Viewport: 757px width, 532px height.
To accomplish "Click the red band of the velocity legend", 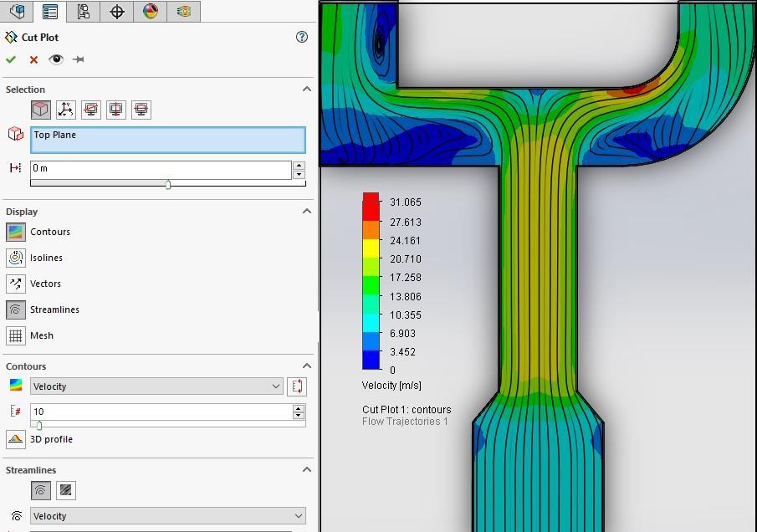I will (x=371, y=207).
